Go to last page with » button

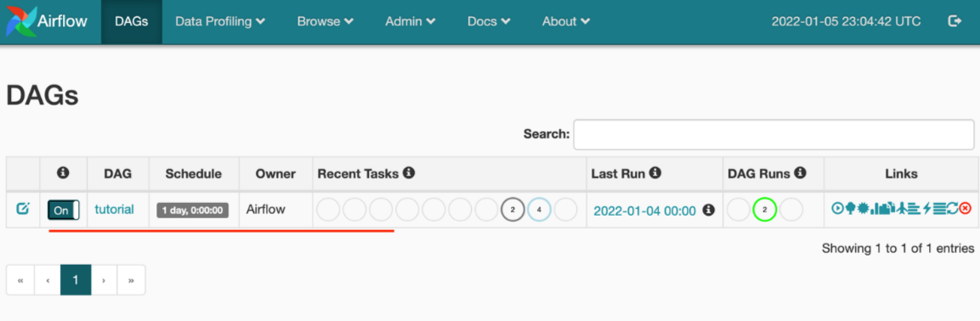click(131, 279)
